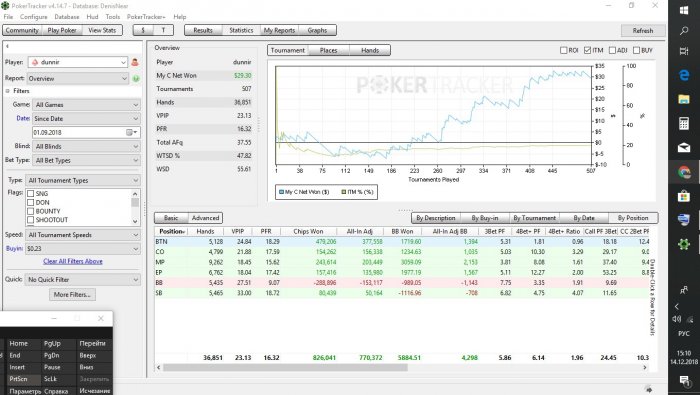
Task: Open the File menu
Action: click(8, 17)
